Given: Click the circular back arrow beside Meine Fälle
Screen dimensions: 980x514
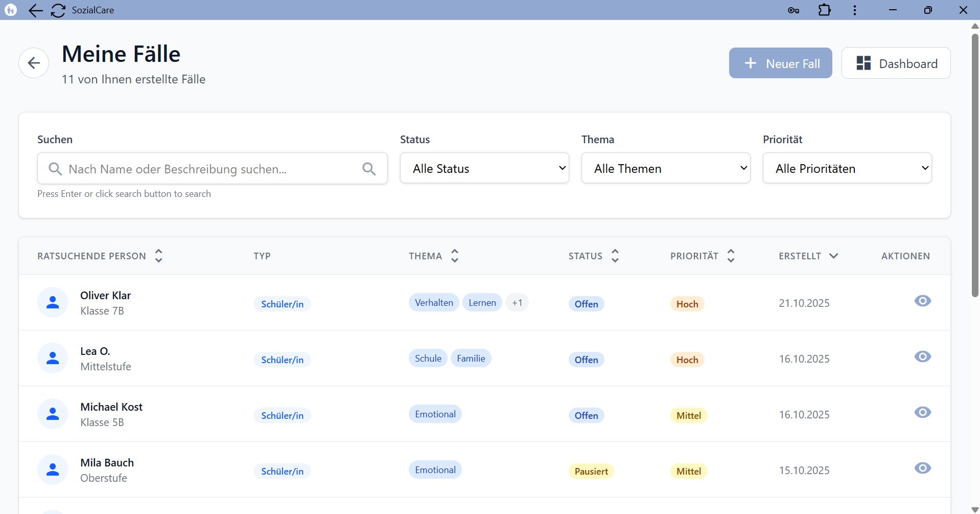Looking at the screenshot, I should tap(33, 62).
